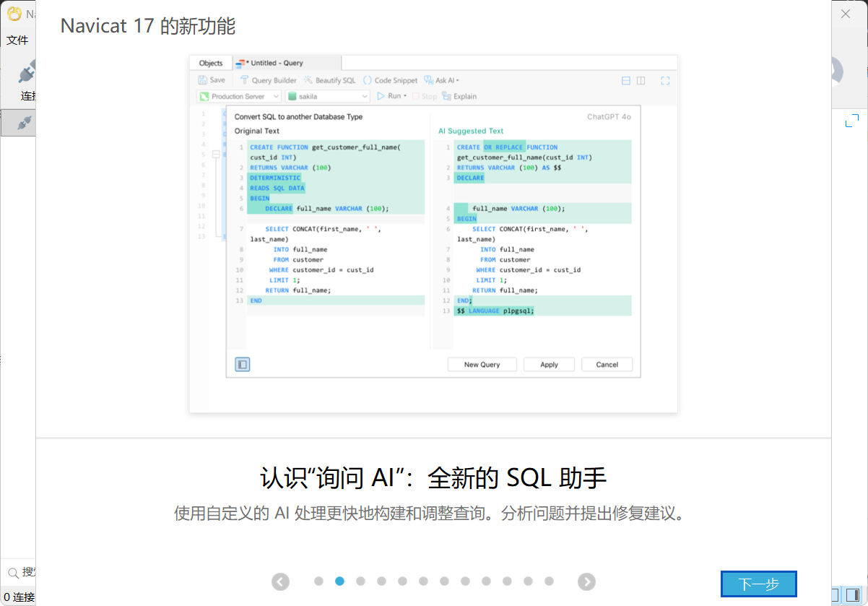Click the '0 连接' status bar text

(19, 597)
